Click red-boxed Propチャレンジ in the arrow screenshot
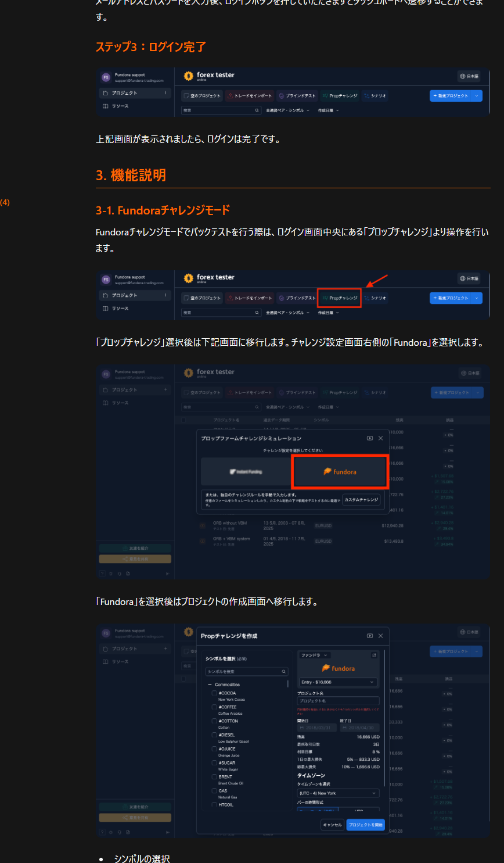Viewport: 504px width, 863px height. pyautogui.click(x=340, y=298)
